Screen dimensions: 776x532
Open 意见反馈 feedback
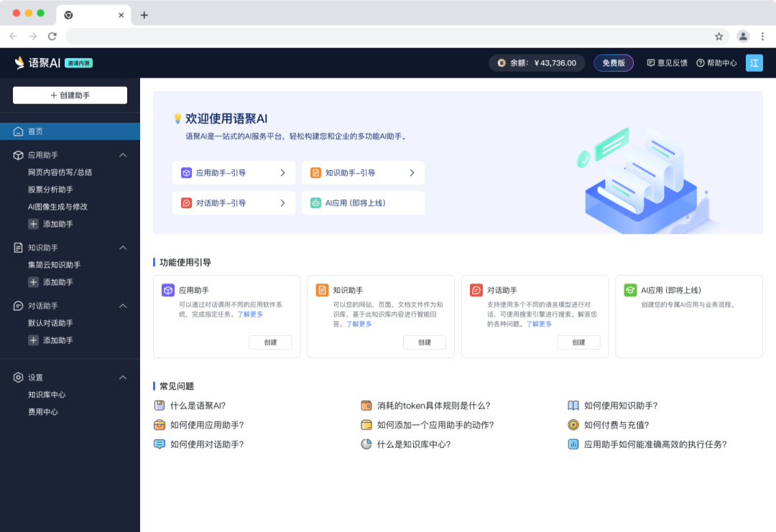(x=667, y=63)
